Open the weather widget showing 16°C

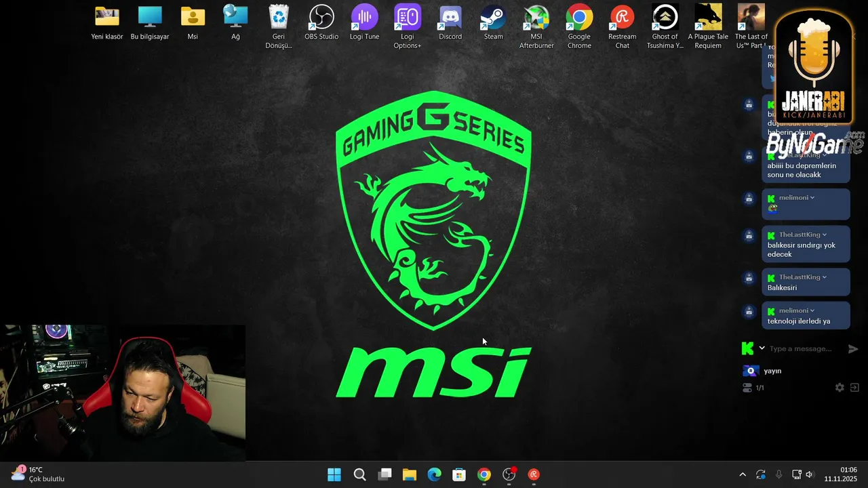coord(38,474)
